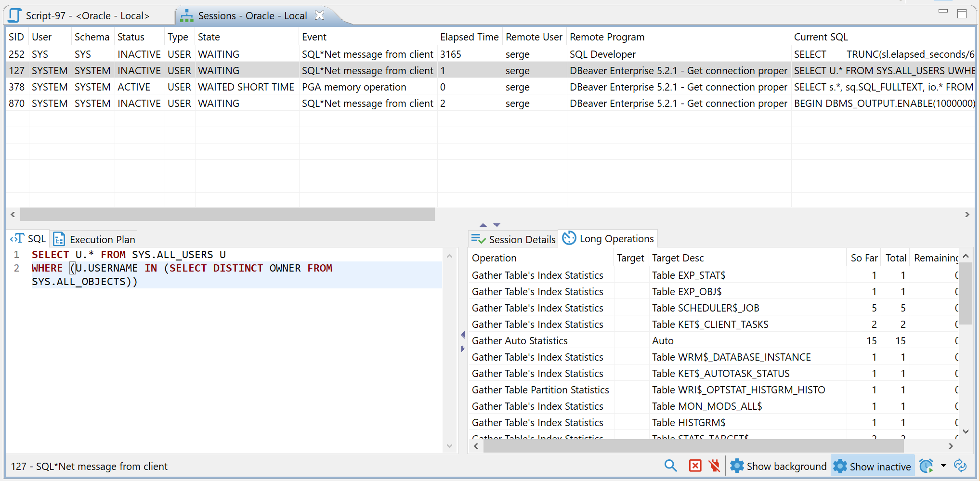Switch to the Execution Plan view
Image resolution: width=980 pixels, height=481 pixels.
coord(94,239)
